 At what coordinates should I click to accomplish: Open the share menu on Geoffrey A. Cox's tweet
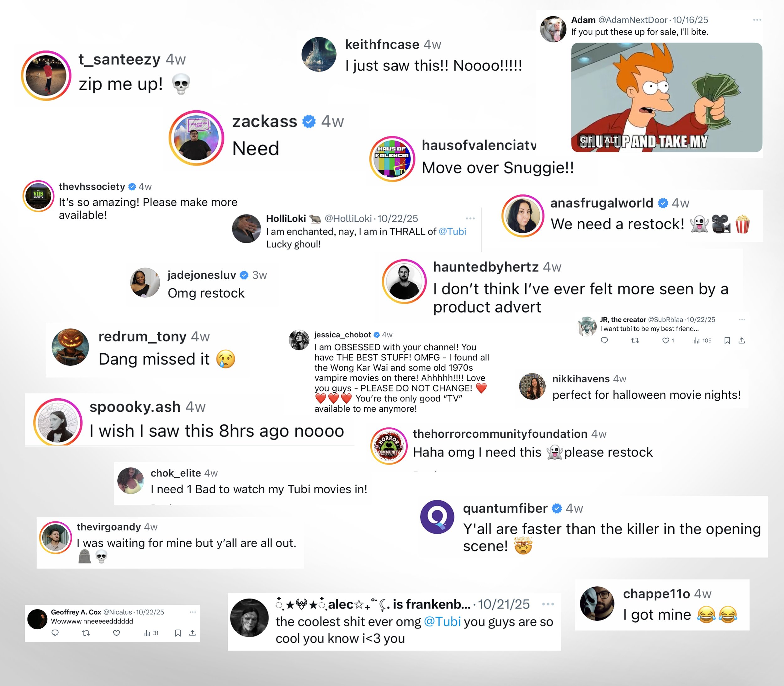coord(192,633)
